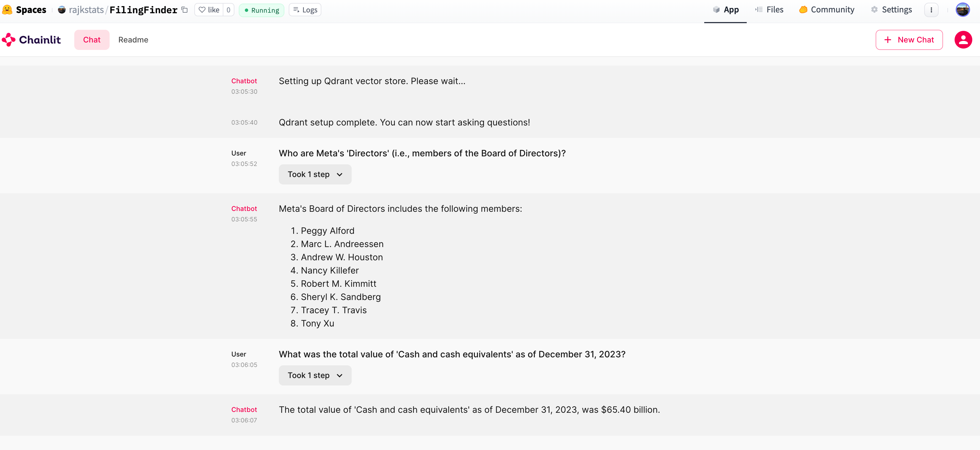Expand first 'Took 1 step' details
The image size is (980, 450).
[315, 175]
